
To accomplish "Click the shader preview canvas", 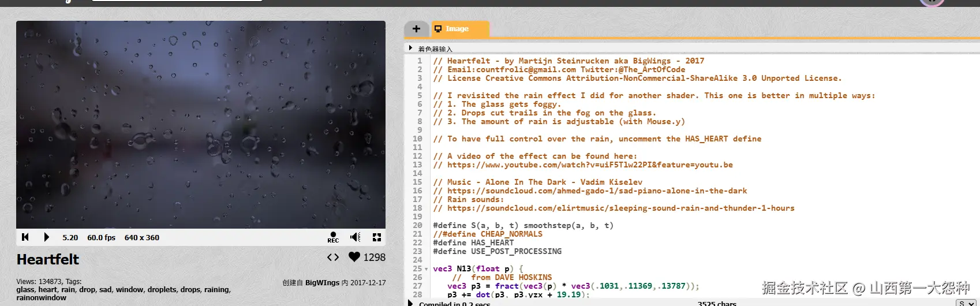I will 201,125.
